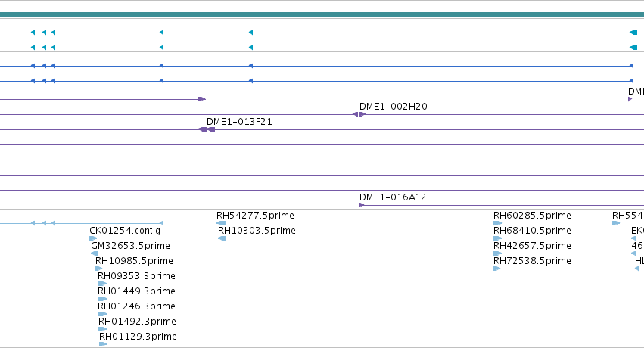Click the arrow glyph under RH10985.5prime
This screenshot has width=644, height=348.
tap(98, 269)
